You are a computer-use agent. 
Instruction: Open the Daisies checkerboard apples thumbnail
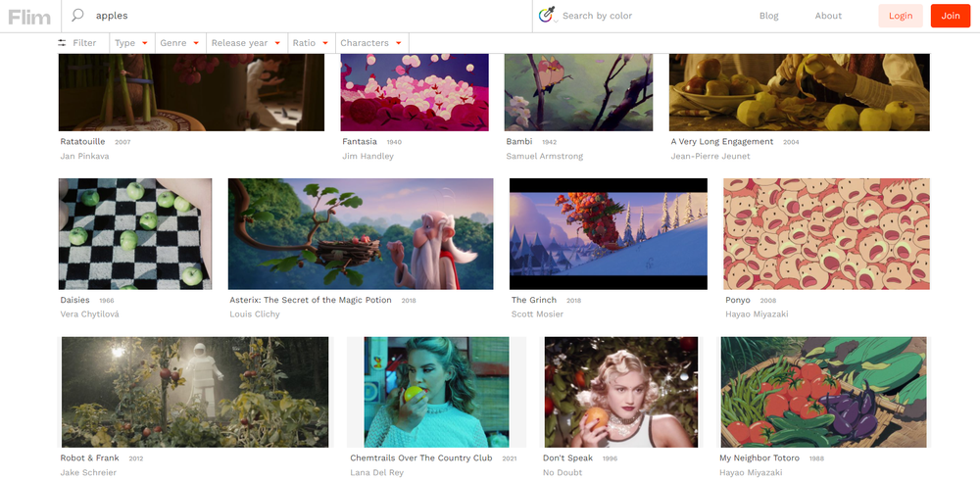135,234
